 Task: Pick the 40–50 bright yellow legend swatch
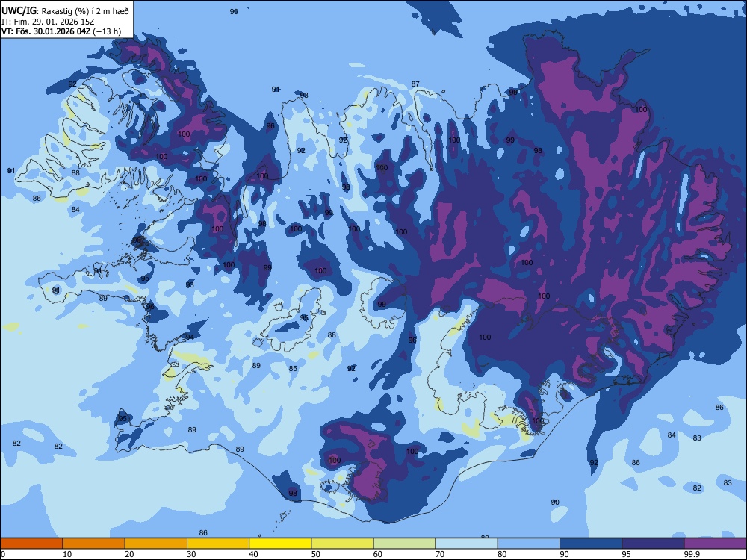click(280, 544)
